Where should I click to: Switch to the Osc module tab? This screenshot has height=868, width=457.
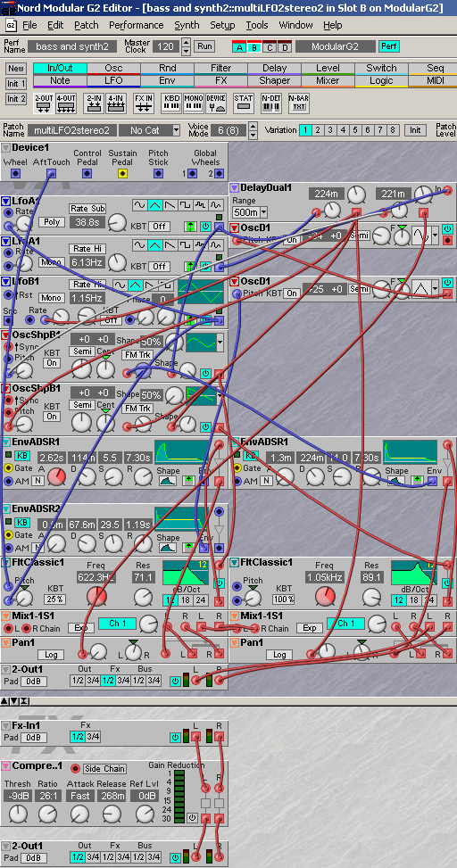click(x=113, y=69)
